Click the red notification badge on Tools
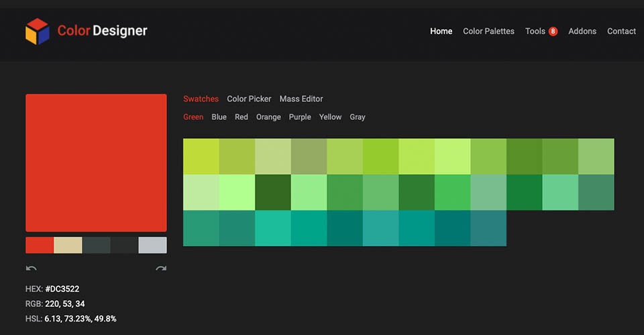Image resolution: width=644 pixels, height=335 pixels. tap(553, 31)
